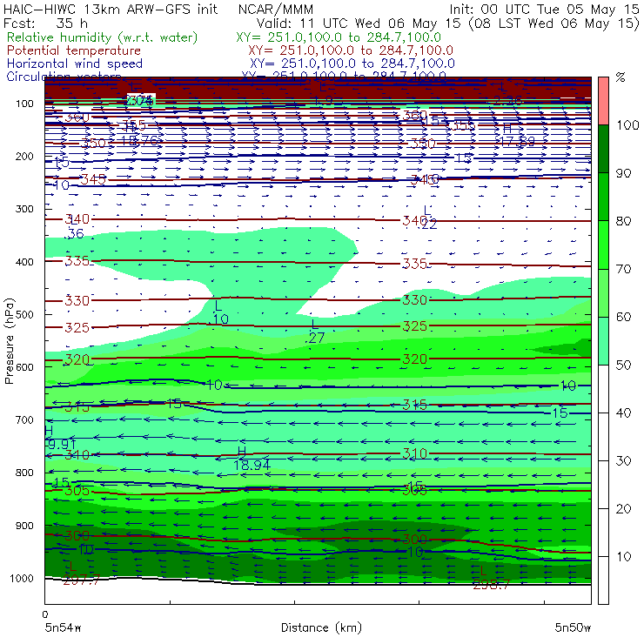Image resolution: width=644 pixels, height=644 pixels.
Task: Click the left '320' potential temperature contour label
Action: tap(77, 360)
